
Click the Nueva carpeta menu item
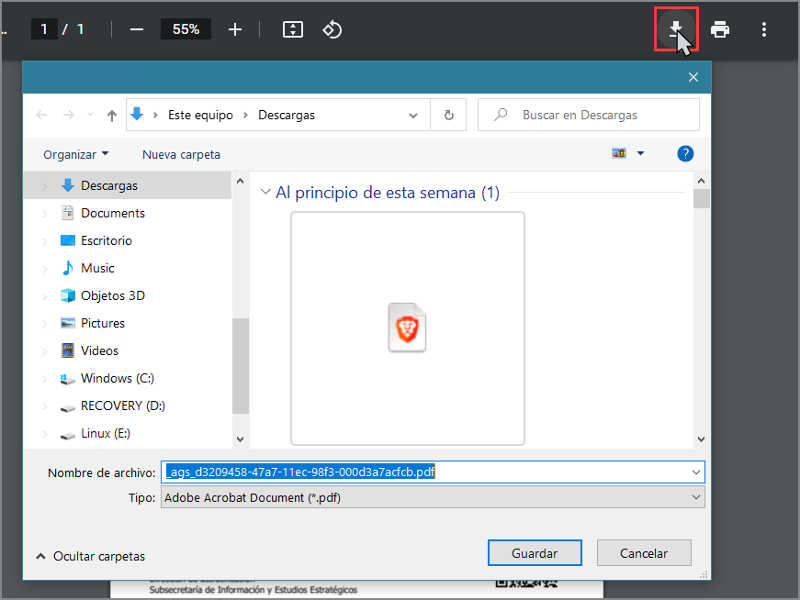pyautogui.click(x=181, y=154)
